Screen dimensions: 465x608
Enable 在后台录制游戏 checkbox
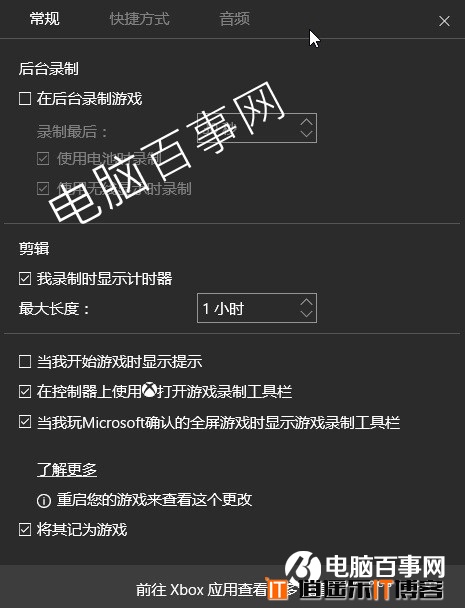click(x=25, y=98)
